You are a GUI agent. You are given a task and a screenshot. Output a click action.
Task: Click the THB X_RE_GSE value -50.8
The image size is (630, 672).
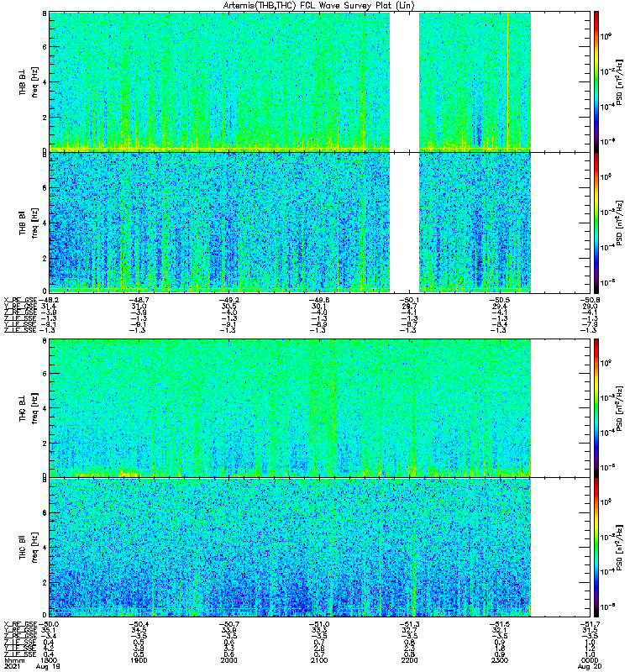click(591, 300)
